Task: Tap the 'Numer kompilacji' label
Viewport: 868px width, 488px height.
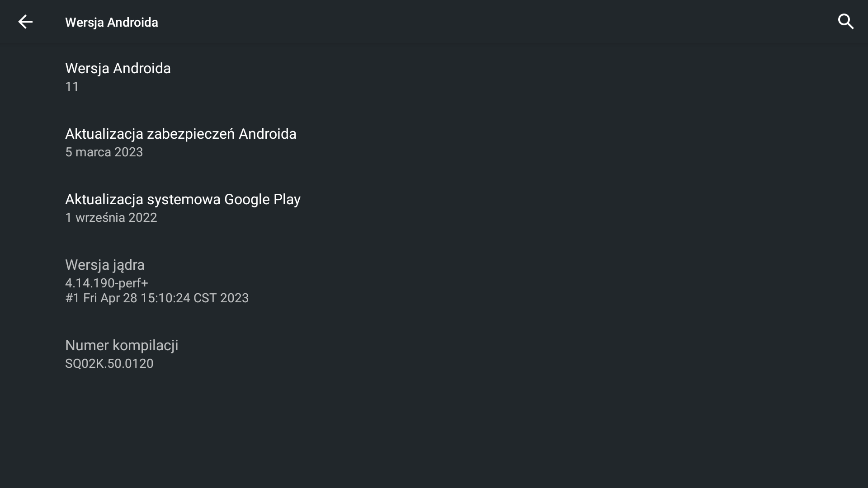Action: pyautogui.click(x=122, y=346)
